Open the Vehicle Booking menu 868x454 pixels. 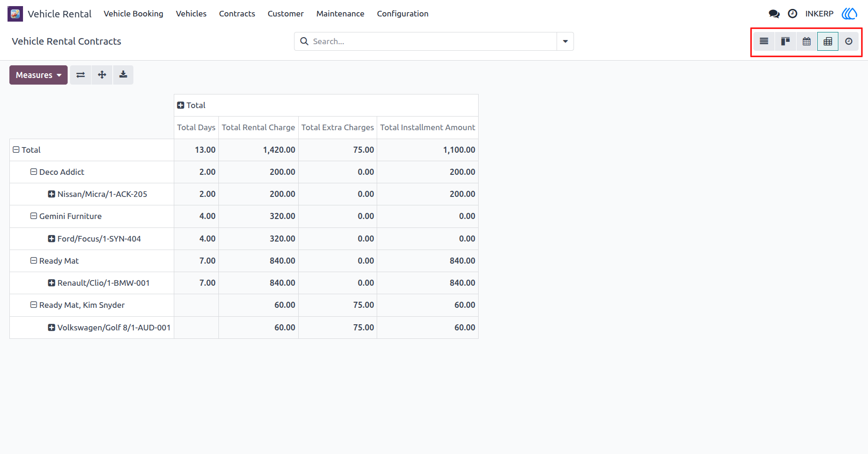pos(133,14)
